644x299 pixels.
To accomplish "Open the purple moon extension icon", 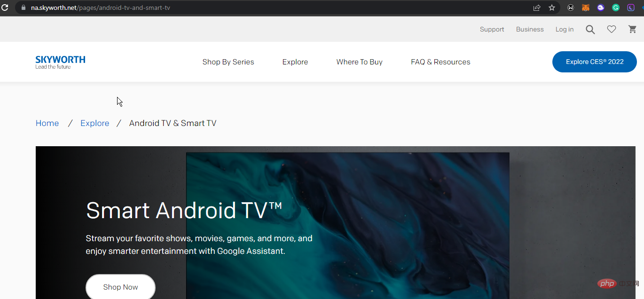I will [631, 8].
